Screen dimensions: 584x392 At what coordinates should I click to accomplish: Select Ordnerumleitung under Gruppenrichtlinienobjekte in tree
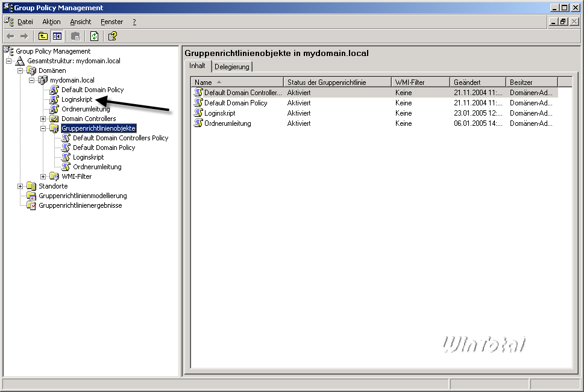click(x=97, y=167)
